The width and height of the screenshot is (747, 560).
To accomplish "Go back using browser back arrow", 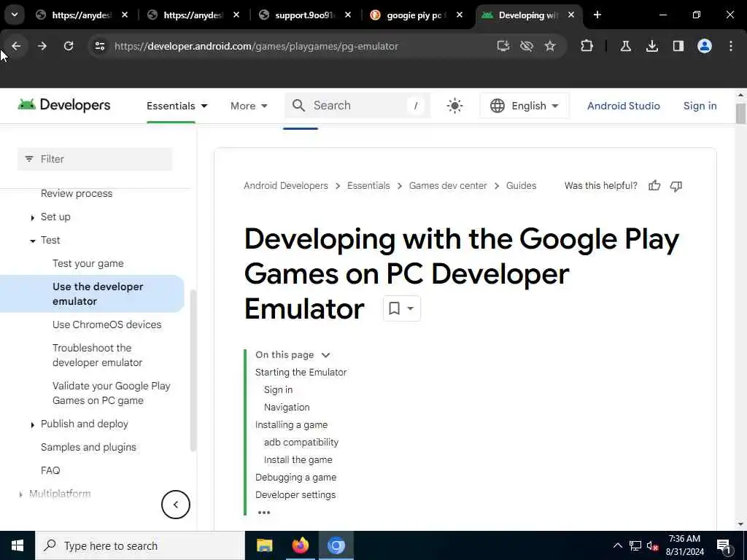I will 16,46.
